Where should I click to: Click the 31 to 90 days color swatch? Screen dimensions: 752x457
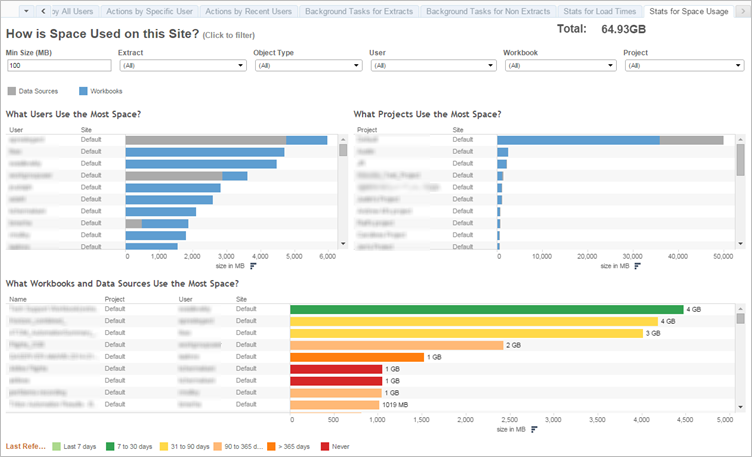coord(164,446)
